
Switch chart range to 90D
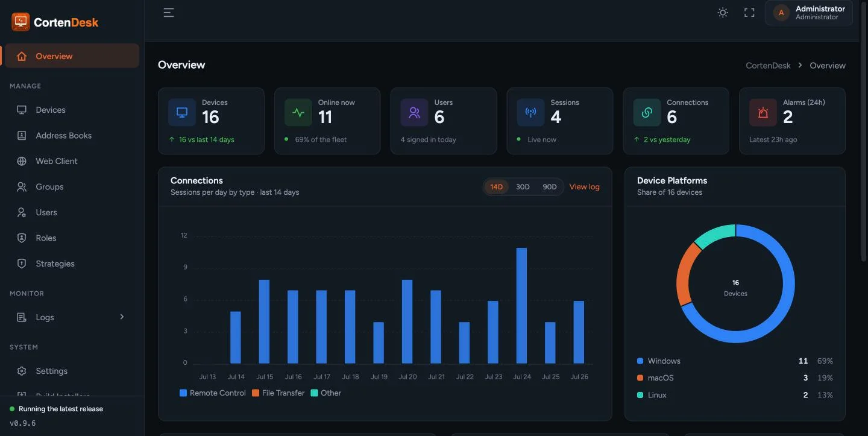550,187
